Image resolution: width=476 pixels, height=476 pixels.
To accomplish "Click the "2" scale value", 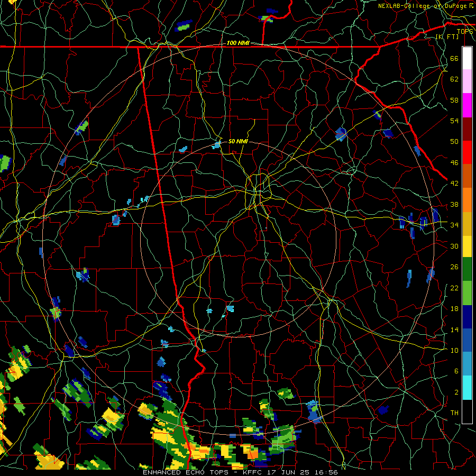I will 456,392.
